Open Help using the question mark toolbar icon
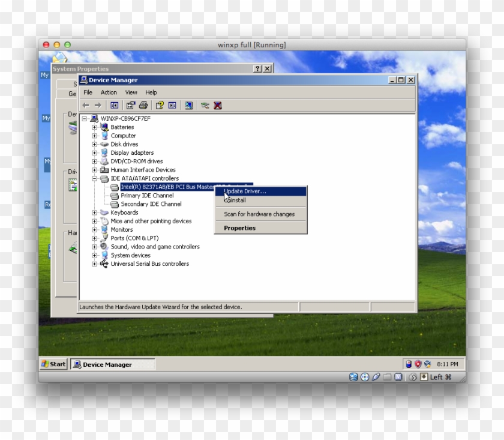Screen dimensions: 504x440 (x=159, y=105)
